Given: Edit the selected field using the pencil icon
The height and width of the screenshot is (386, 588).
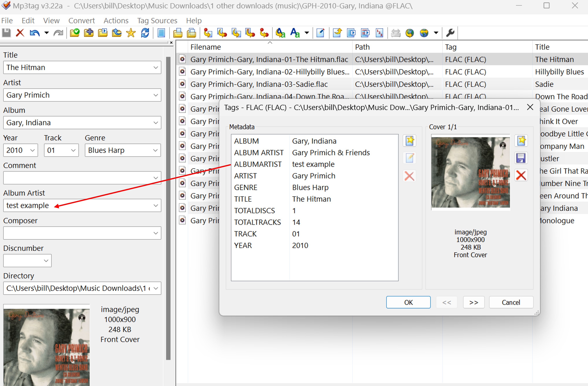Looking at the screenshot, I should click(409, 158).
